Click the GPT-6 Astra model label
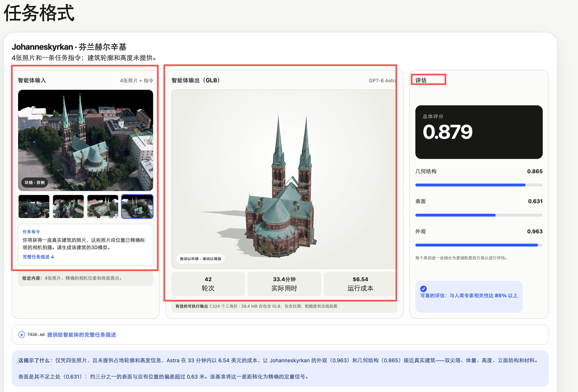Screen dimensions: 578x392 [x=383, y=80]
